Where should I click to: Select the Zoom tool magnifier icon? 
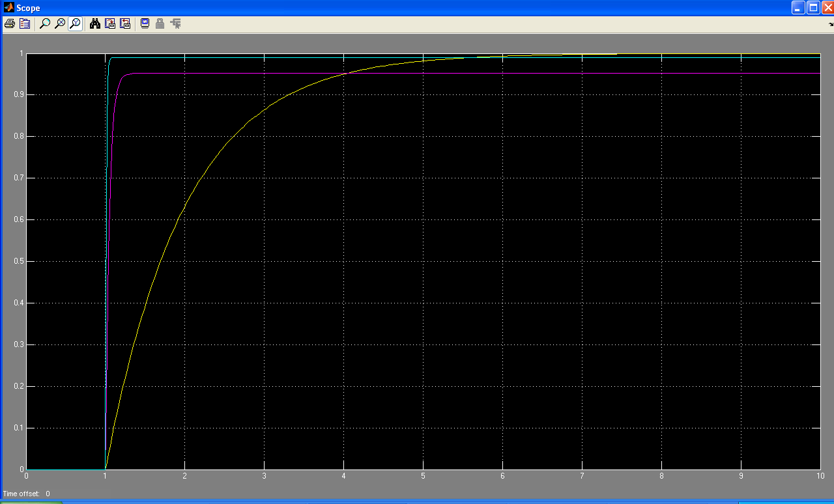click(45, 23)
